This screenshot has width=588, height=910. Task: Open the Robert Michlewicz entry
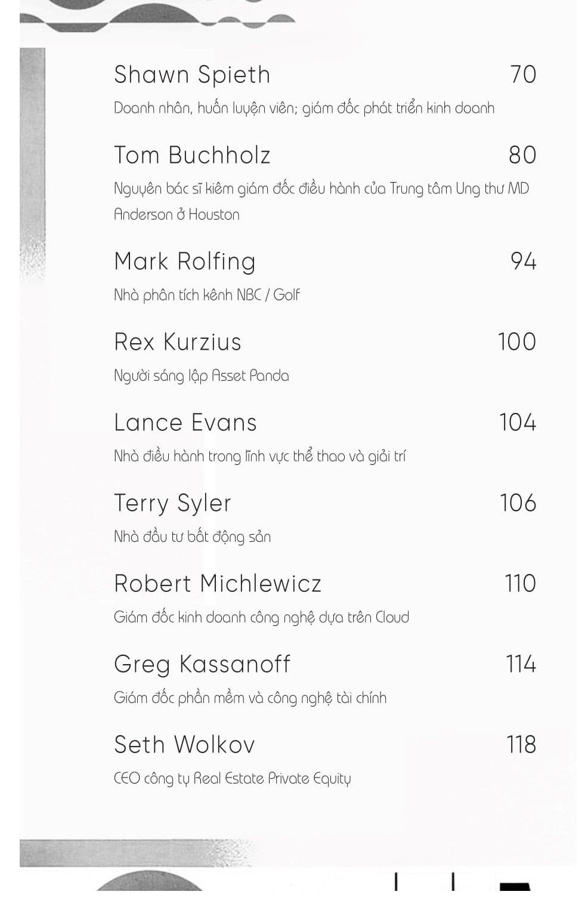217,584
